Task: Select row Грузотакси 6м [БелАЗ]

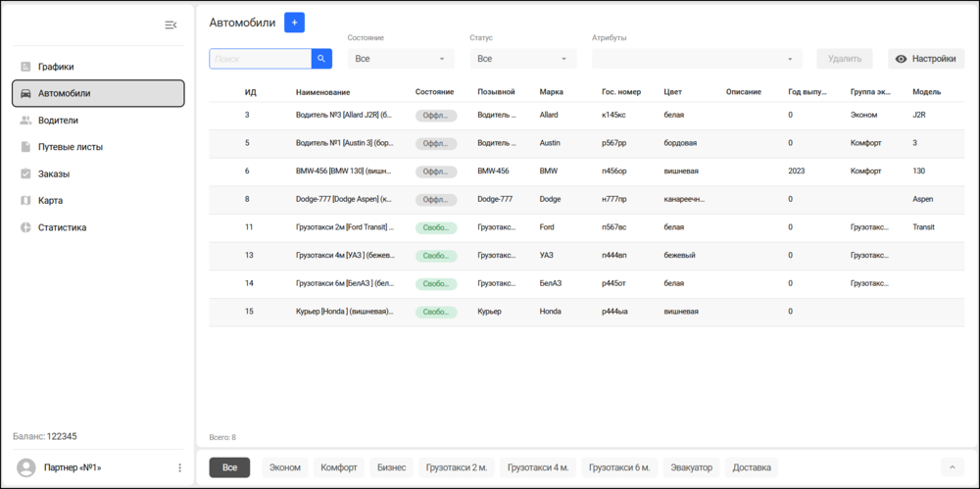Action: tap(587, 284)
